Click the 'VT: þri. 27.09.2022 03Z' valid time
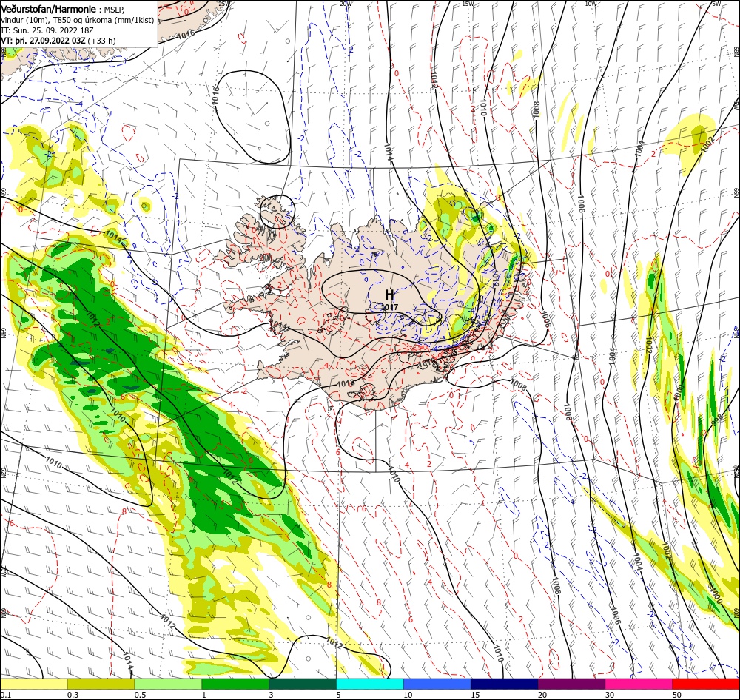The image size is (740, 700). click(44, 41)
